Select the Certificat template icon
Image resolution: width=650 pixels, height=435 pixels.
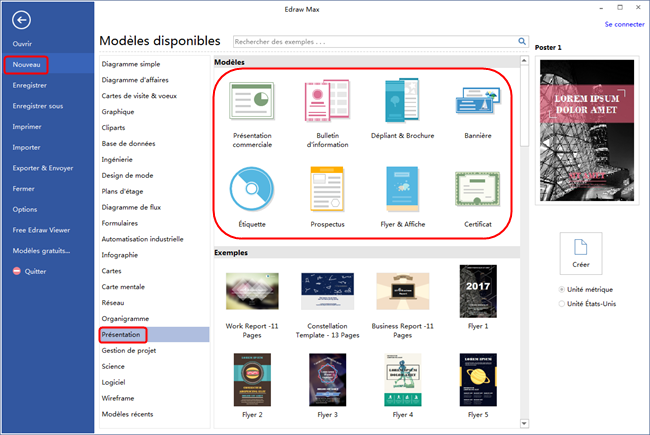(x=478, y=189)
